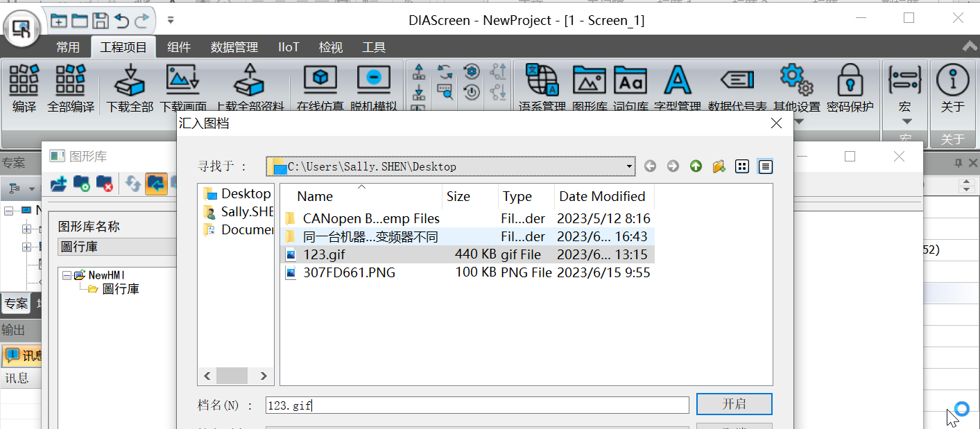Image resolution: width=980 pixels, height=429 pixels.
Task: Open the 字型管理 font manager
Action: point(677,81)
